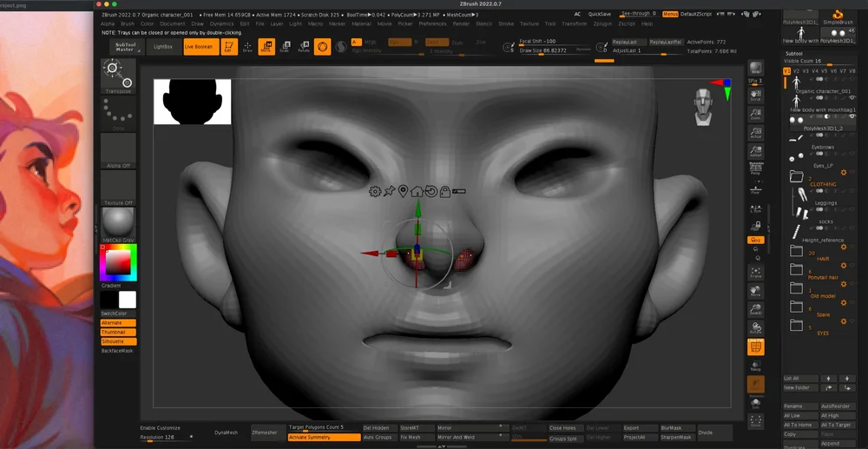The image size is (868, 449).
Task: Click the BPR render icon
Action: click(756, 69)
